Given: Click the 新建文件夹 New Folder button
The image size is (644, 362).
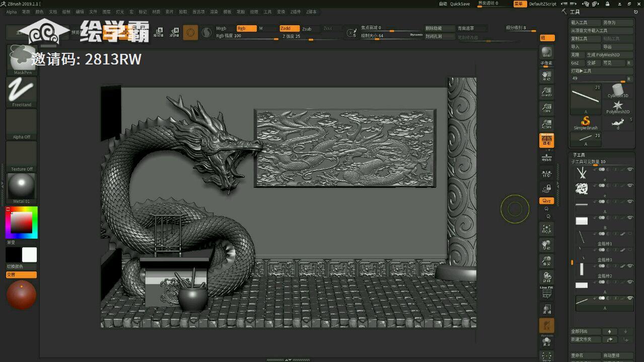Looking at the screenshot, I should [x=586, y=339].
